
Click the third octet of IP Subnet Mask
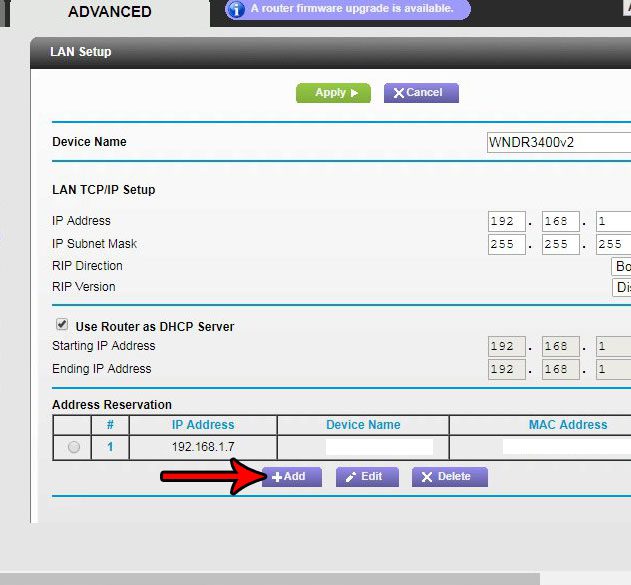point(612,244)
